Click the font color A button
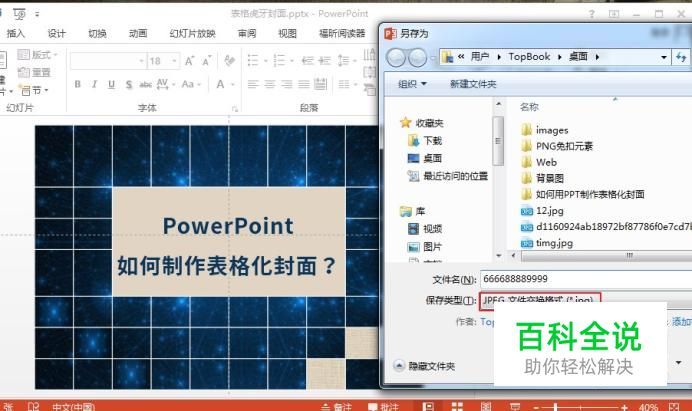 220,84
